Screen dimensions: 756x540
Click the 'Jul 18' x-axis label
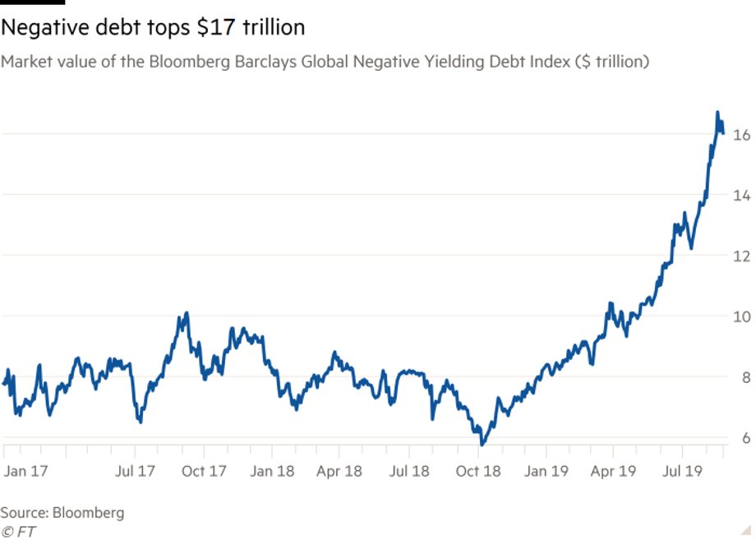point(409,471)
